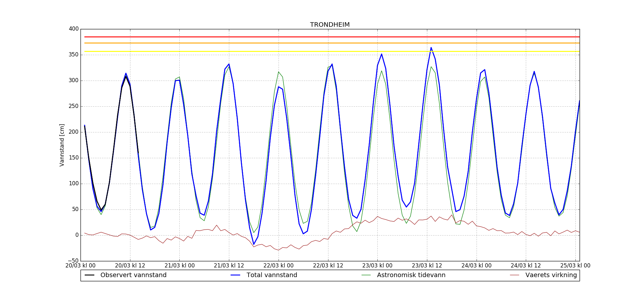Click the 23/03 kl 12 x-axis label
Viewport: 644px width, 290px height.
[x=427, y=266]
